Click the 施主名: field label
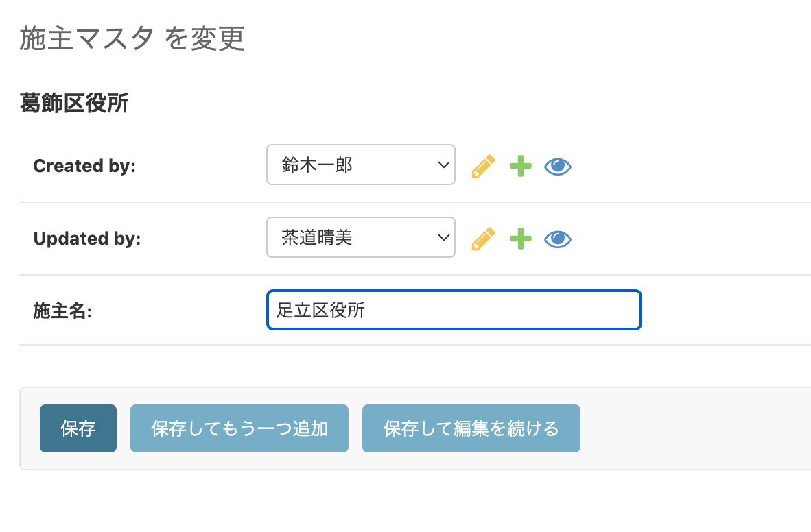Screen dimensions: 811x532 coord(62,311)
